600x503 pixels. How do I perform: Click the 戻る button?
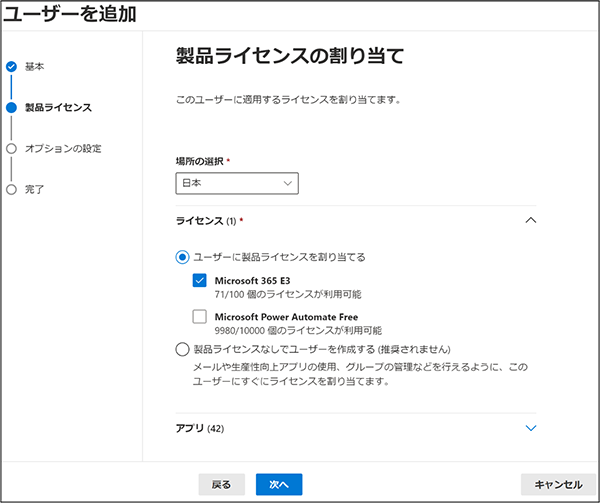222,485
